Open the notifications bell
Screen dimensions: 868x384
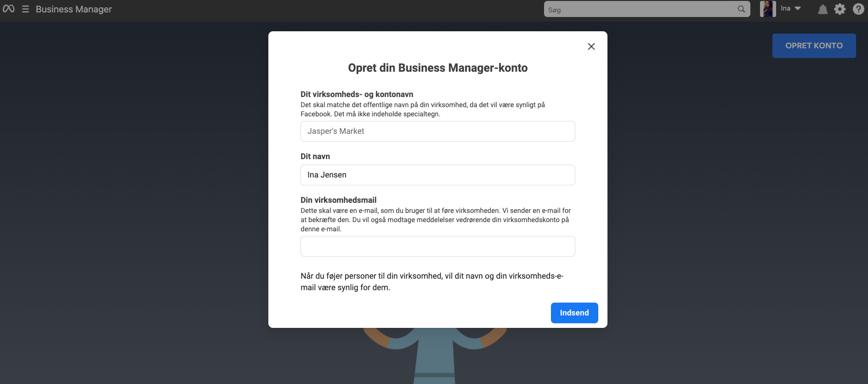823,9
